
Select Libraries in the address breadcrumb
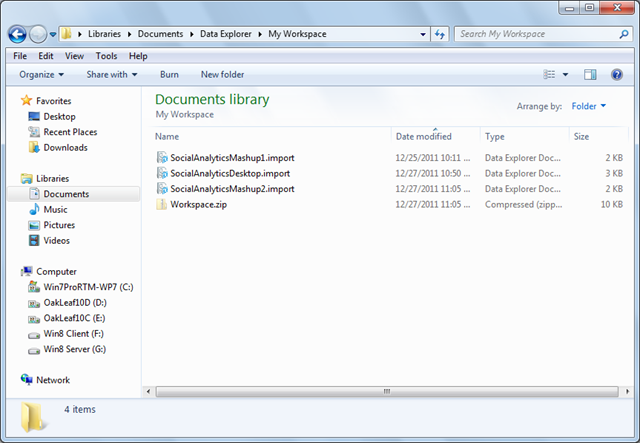coord(104,34)
